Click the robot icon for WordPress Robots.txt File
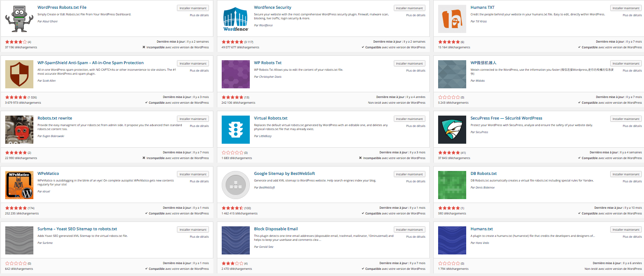Viewport: 644px width, 276px height. coord(19,18)
